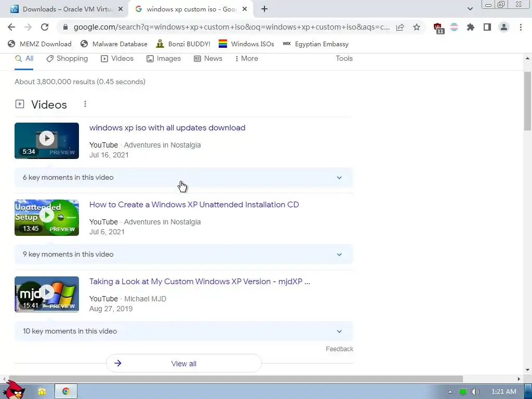The height and width of the screenshot is (399, 532).
Task: Open Egyptian Embassy bookmark
Action: [x=315, y=44]
